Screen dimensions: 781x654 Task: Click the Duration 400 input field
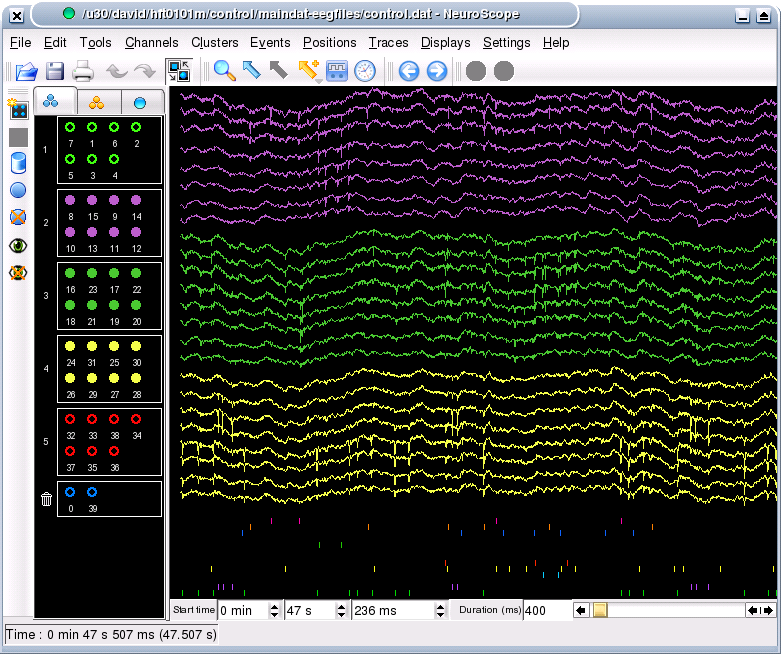click(546, 610)
